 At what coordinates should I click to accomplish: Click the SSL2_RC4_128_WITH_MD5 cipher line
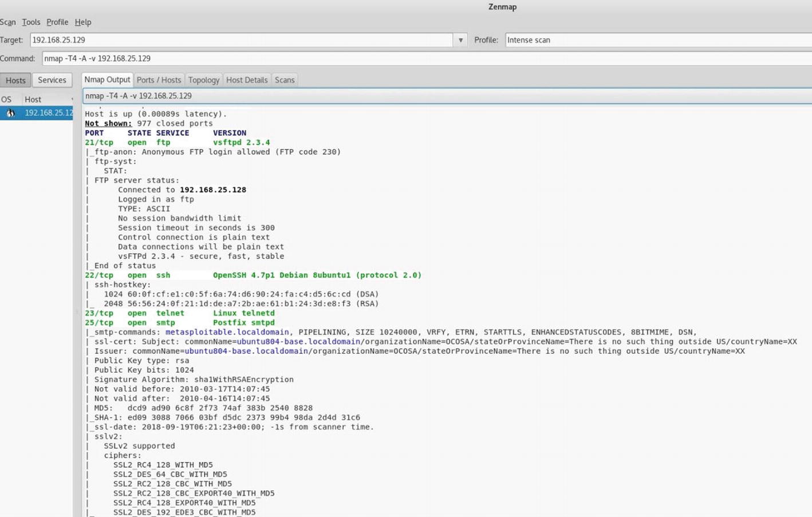point(163,465)
